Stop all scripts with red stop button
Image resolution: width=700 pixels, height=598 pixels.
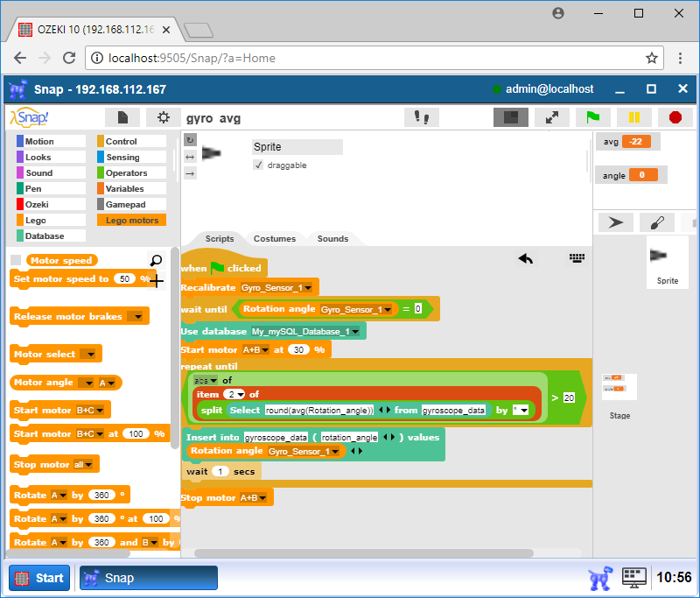[x=675, y=117]
